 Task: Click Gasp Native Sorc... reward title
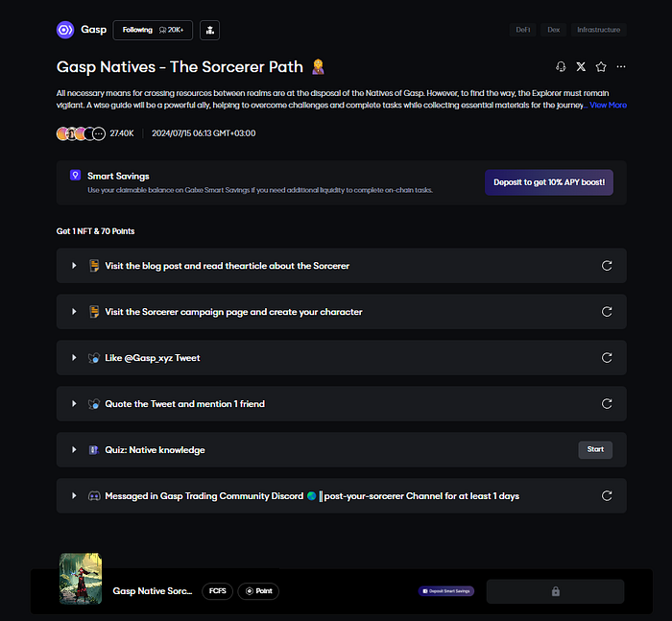point(152,591)
